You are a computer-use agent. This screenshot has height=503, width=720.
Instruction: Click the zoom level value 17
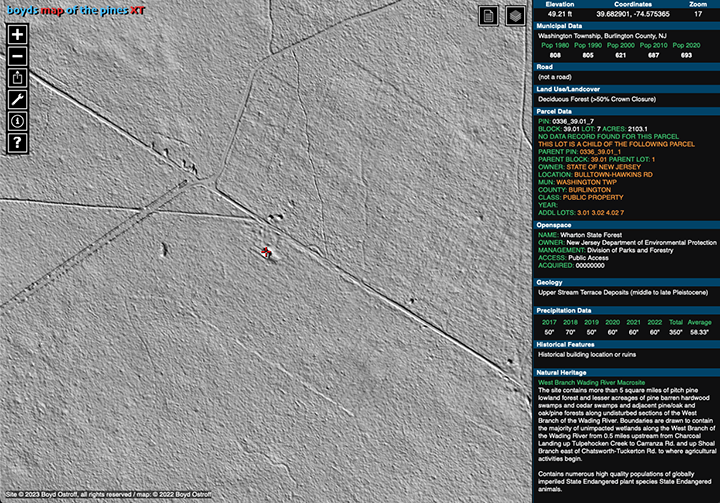pyautogui.click(x=698, y=14)
